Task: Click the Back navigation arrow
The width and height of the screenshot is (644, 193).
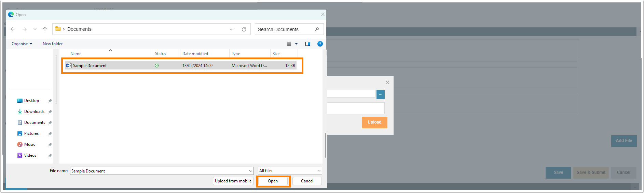Action: click(x=13, y=29)
